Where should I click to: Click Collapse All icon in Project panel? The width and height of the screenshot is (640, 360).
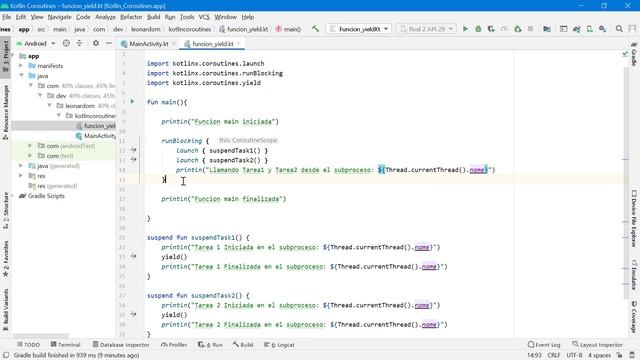pos(79,43)
